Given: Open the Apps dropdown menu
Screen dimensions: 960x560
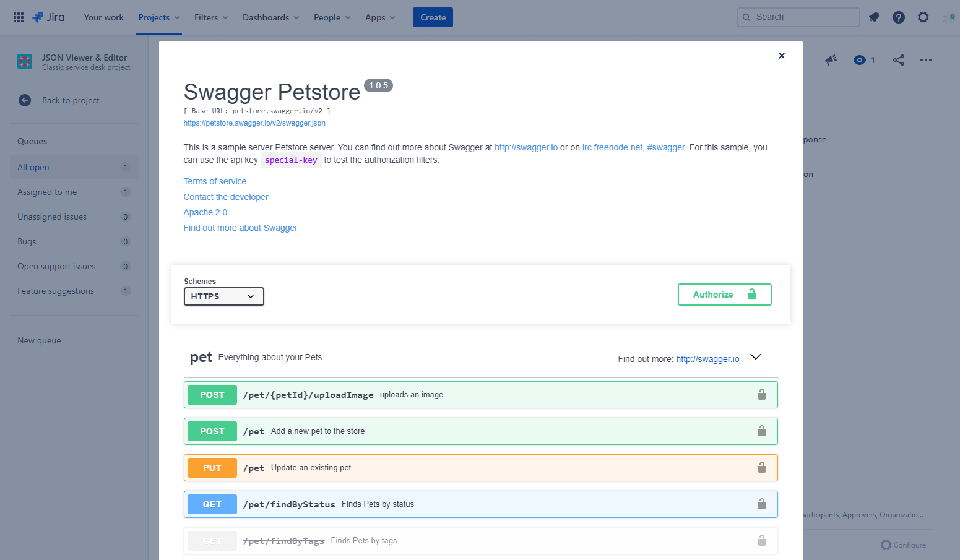Looking at the screenshot, I should coord(380,17).
